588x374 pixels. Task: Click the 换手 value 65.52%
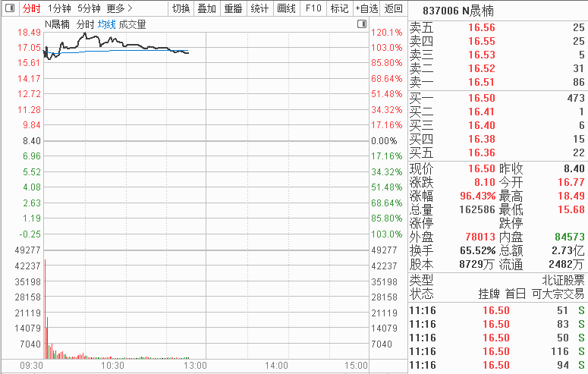[478, 250]
